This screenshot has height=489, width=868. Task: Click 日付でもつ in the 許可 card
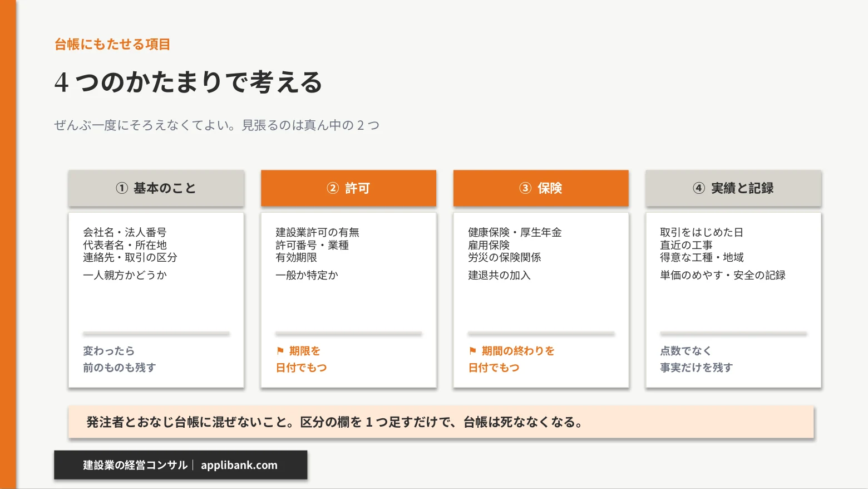point(301,368)
